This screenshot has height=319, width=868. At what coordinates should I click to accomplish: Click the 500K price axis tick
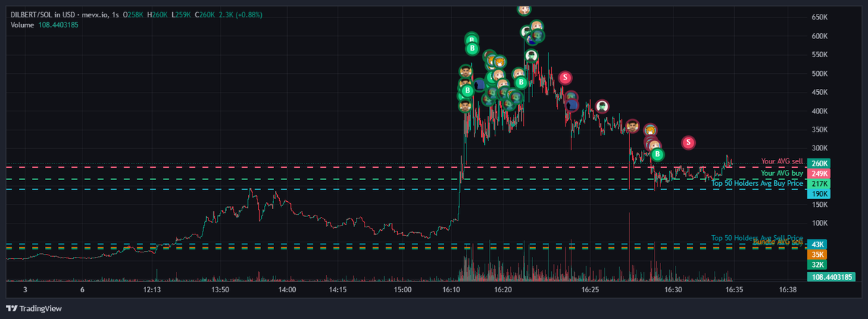click(x=820, y=73)
